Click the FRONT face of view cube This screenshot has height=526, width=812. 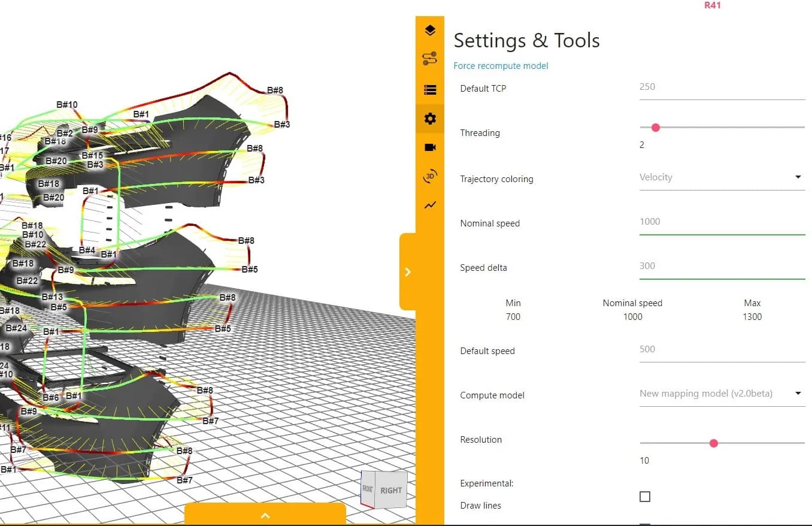367,489
